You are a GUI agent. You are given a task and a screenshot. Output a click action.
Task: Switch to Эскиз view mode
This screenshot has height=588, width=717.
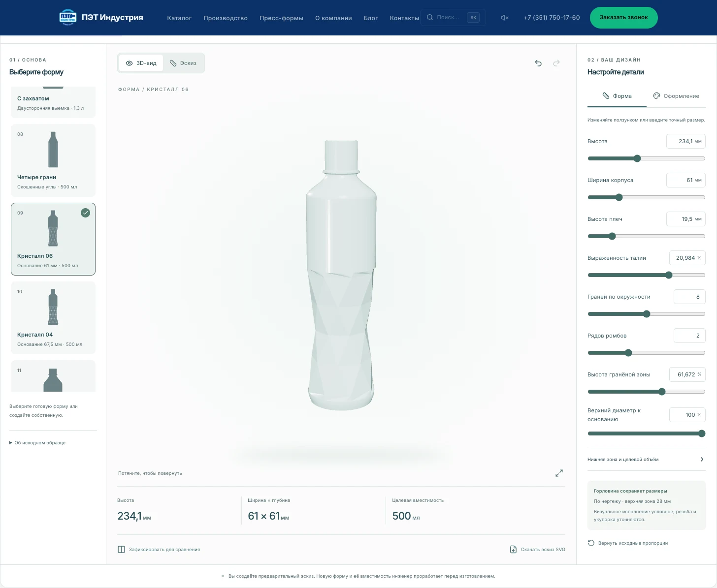coord(183,63)
